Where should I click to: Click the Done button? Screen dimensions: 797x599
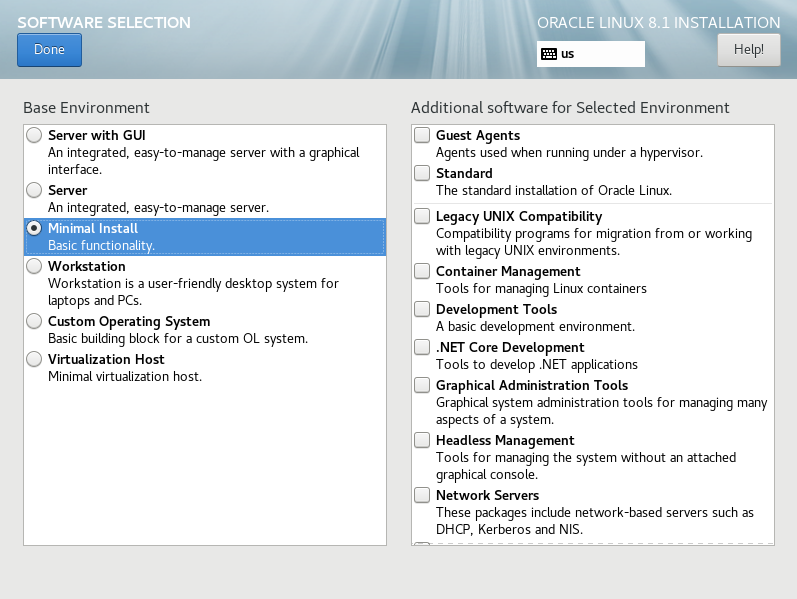click(49, 50)
